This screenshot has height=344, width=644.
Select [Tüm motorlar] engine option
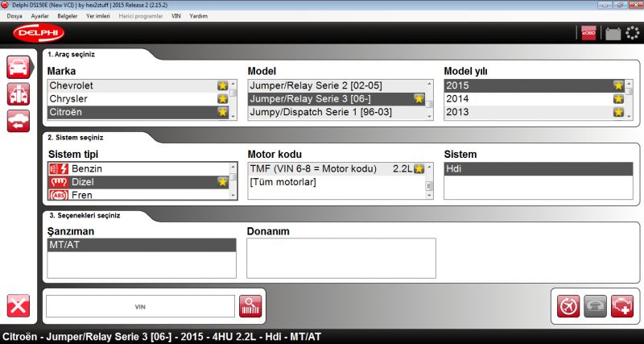336,181
